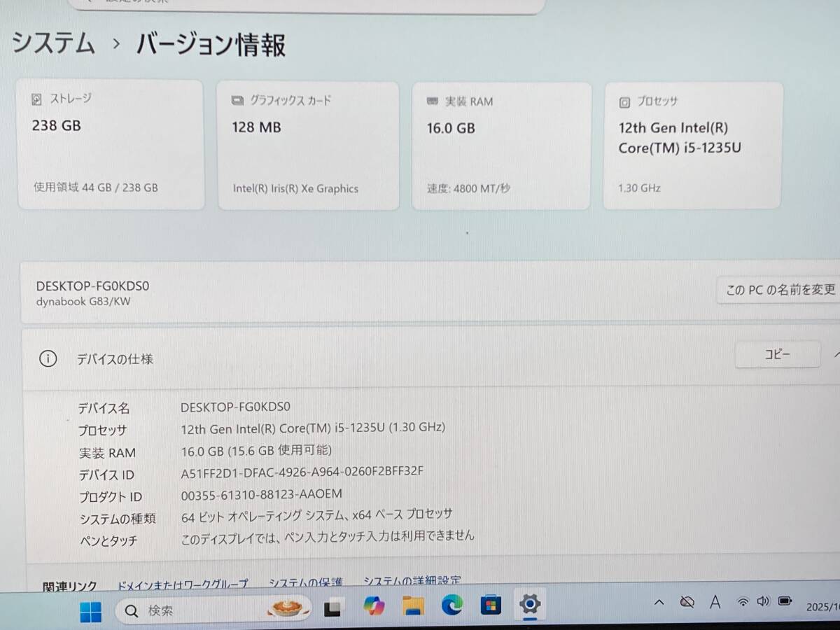The image size is (840, 630).
Task: Select システムの種類 value '64 ビット オペレーティング システム'
Action: [316, 514]
